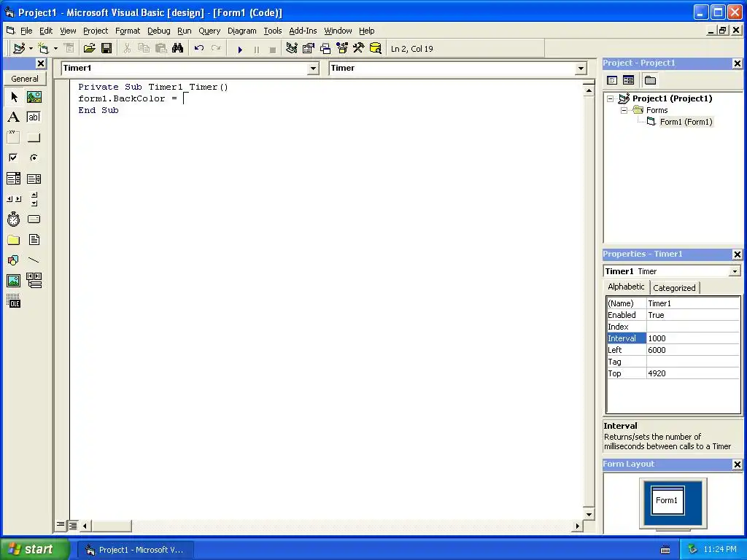Select the Label control tool
This screenshot has height=560, width=747.
[x=14, y=117]
